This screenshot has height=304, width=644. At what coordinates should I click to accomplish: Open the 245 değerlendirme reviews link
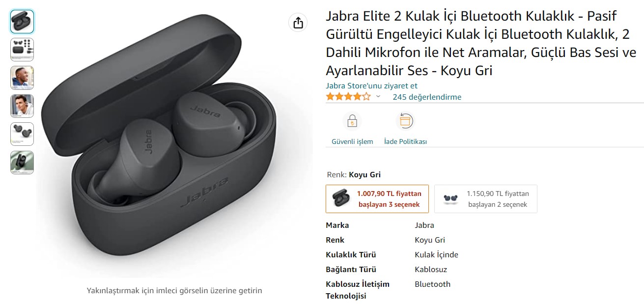427,97
